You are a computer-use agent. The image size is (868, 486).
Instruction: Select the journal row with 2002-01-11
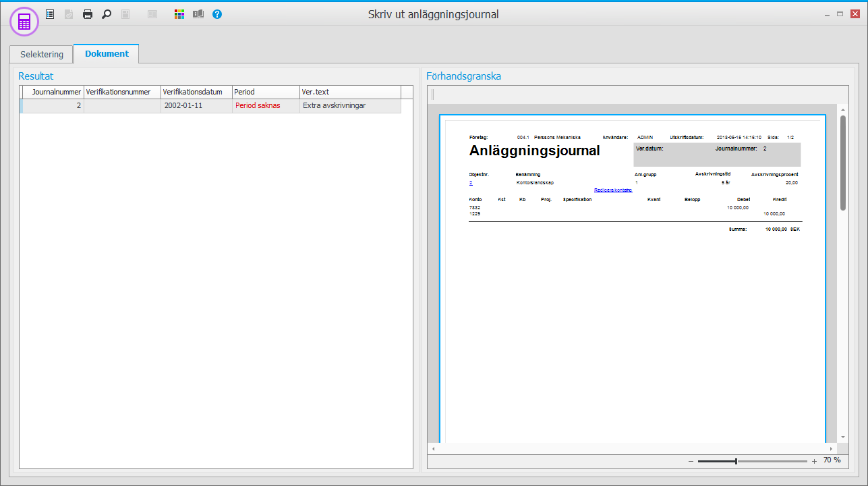click(x=196, y=106)
